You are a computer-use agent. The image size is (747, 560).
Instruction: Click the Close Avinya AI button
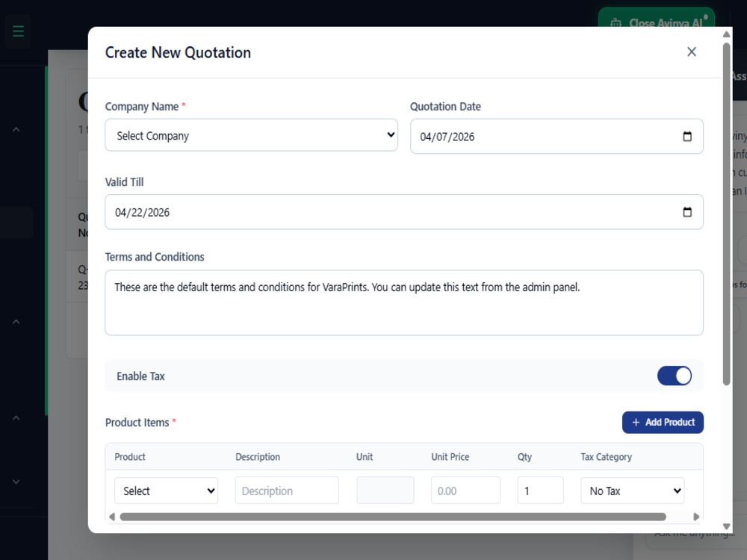click(657, 19)
